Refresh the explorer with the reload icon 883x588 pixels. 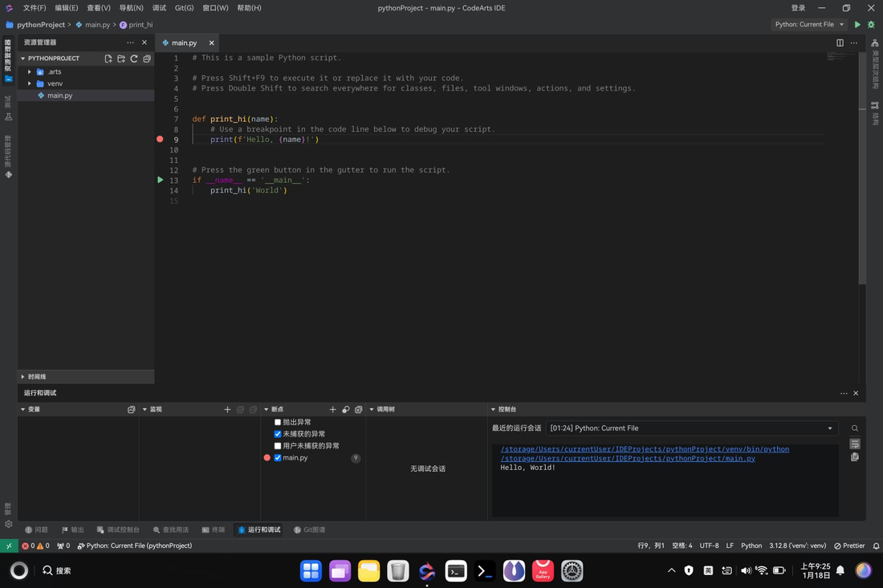[x=133, y=58]
